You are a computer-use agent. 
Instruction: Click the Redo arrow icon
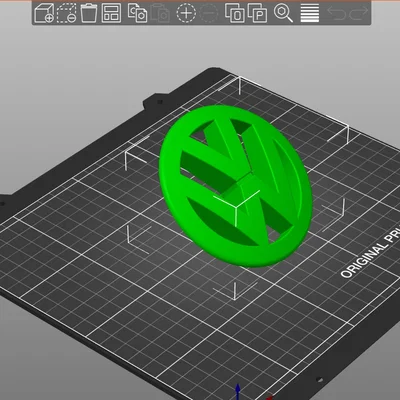click(359, 12)
